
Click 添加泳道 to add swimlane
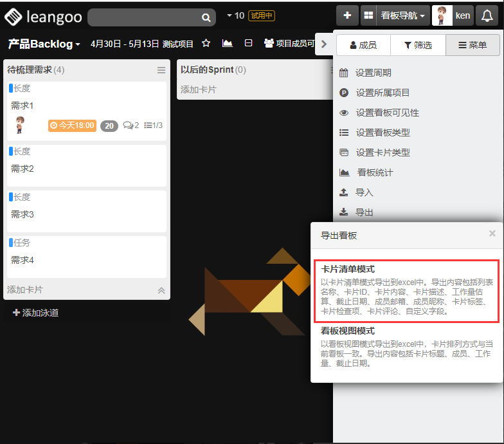36,313
